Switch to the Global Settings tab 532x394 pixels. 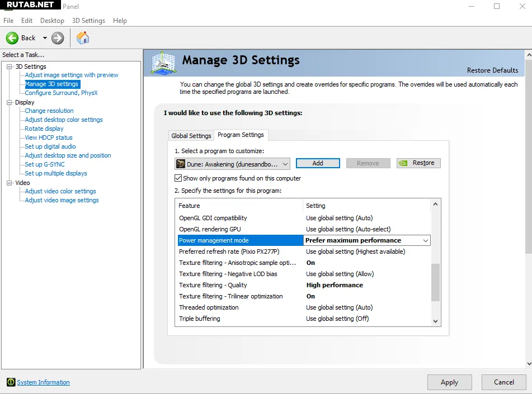click(x=191, y=136)
